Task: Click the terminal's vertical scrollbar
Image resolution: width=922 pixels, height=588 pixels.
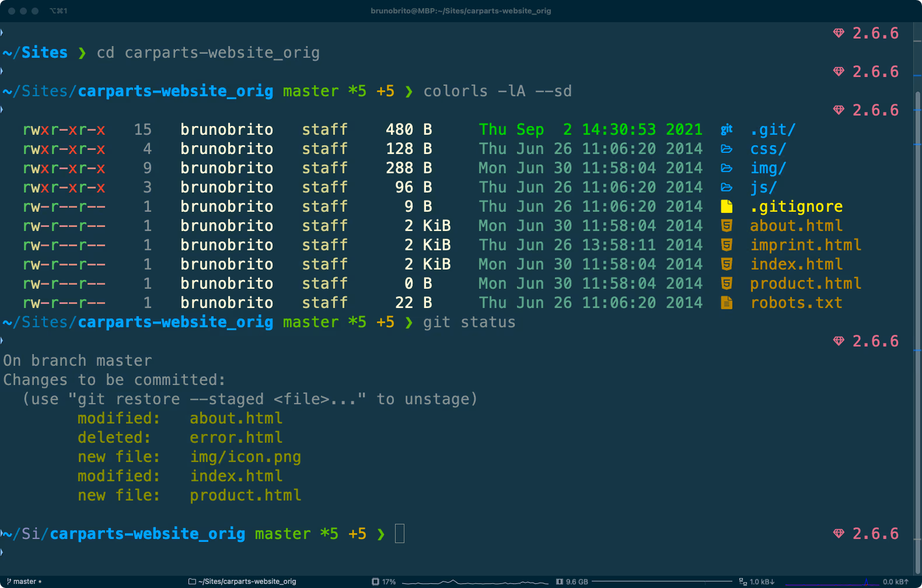Action: pyautogui.click(x=917, y=332)
